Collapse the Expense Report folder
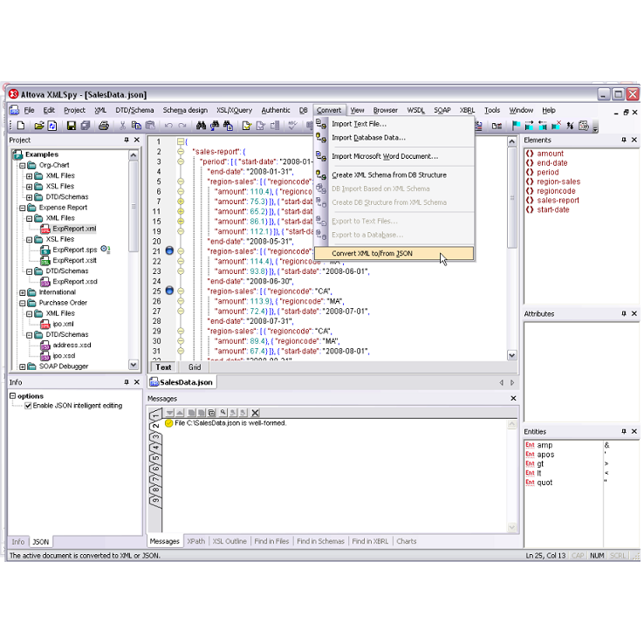The width and height of the screenshot is (644, 644). 23,208
